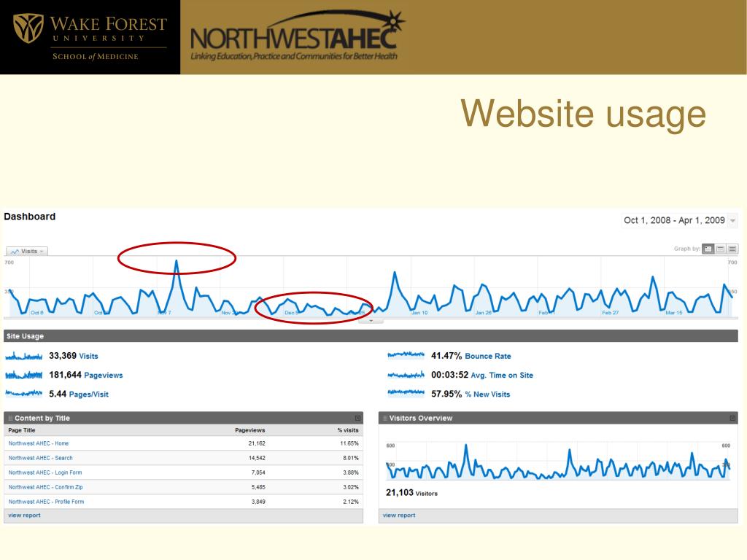Grab the Visitors Overview drag handle icon
The image size is (747, 560).
point(385,418)
